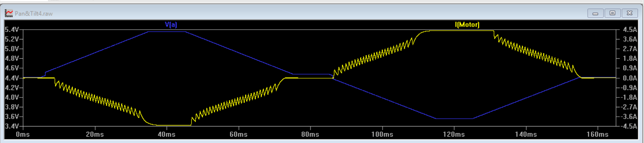Click the 5.4V left axis label
The width and height of the screenshot is (644, 143).
tap(12, 30)
